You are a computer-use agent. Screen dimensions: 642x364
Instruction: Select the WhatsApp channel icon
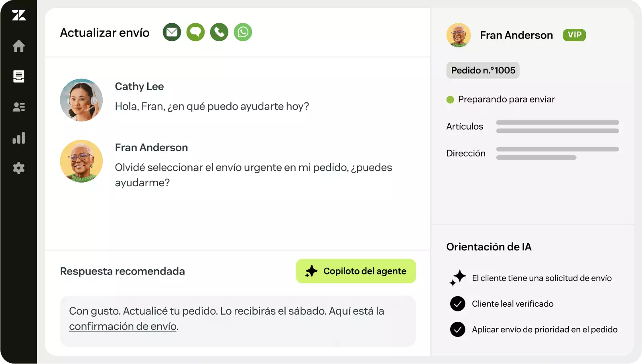[243, 32]
